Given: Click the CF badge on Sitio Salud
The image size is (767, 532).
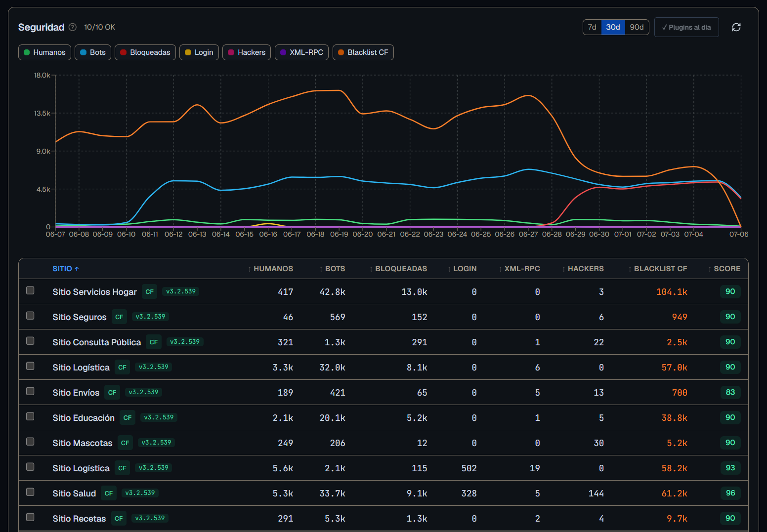Looking at the screenshot, I should [x=109, y=493].
